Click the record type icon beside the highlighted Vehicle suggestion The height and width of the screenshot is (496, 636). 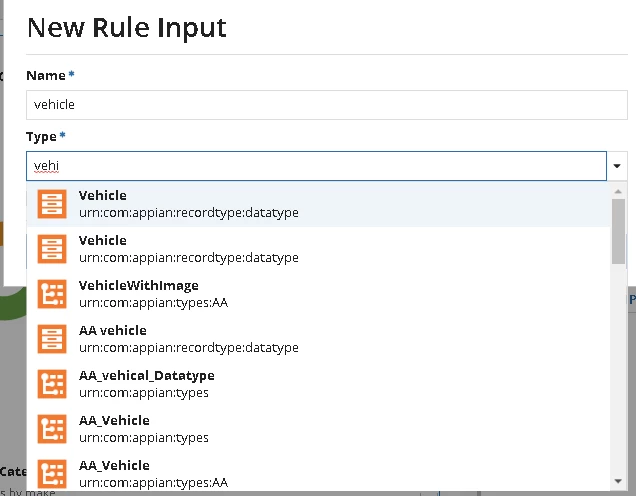(x=52, y=204)
